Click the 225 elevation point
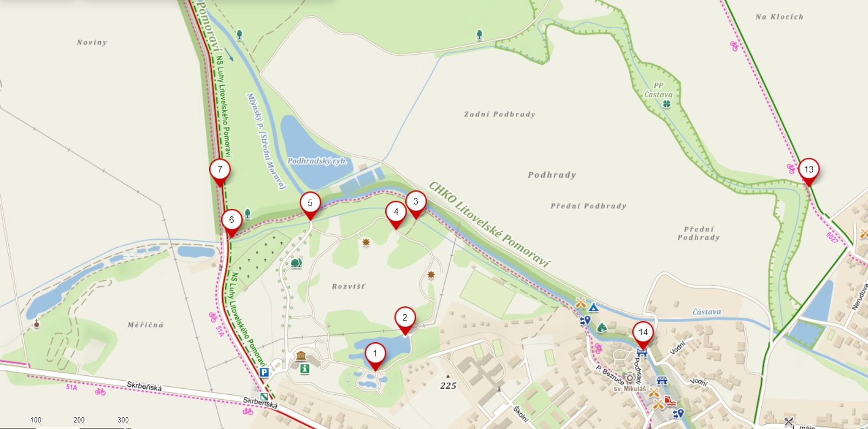The height and width of the screenshot is (429, 868). pyautogui.click(x=448, y=386)
